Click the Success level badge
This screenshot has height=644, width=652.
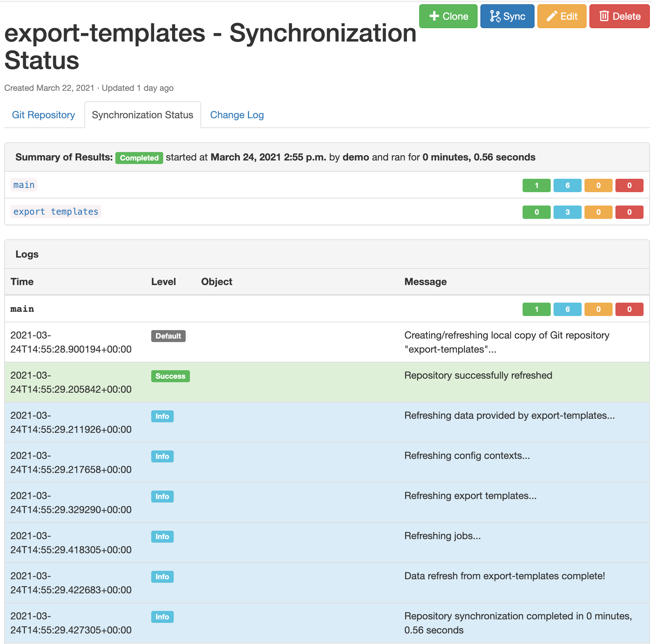171,376
